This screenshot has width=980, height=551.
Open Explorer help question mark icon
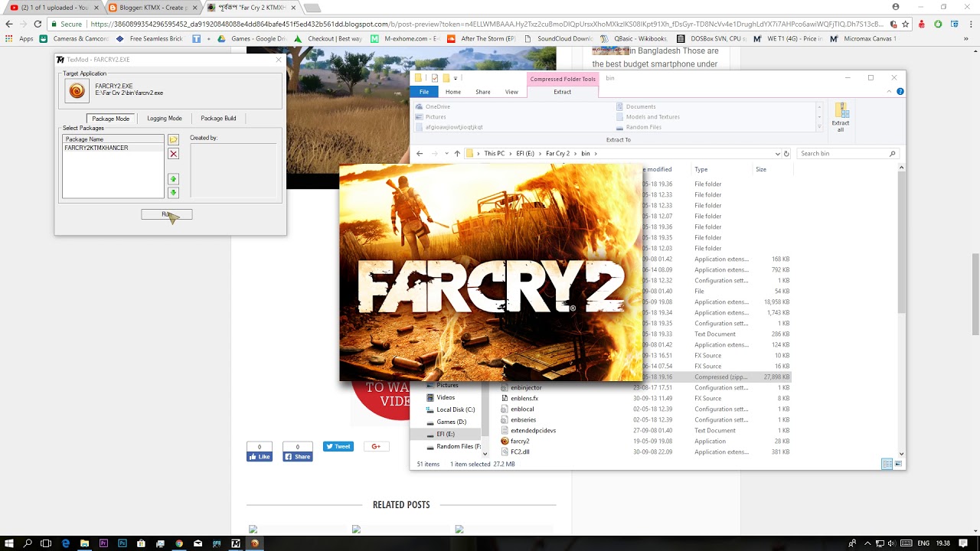coord(900,91)
